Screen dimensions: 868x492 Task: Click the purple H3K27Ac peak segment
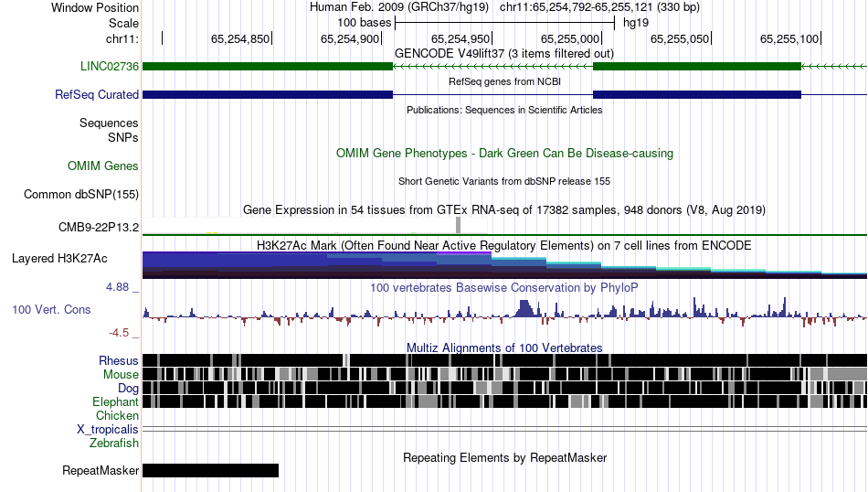pos(464,253)
